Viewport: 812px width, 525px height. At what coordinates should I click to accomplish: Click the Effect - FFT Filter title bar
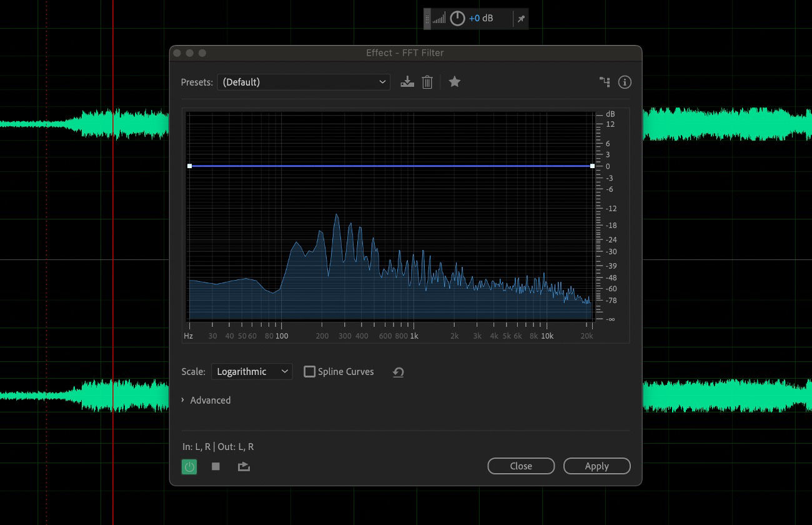point(405,52)
